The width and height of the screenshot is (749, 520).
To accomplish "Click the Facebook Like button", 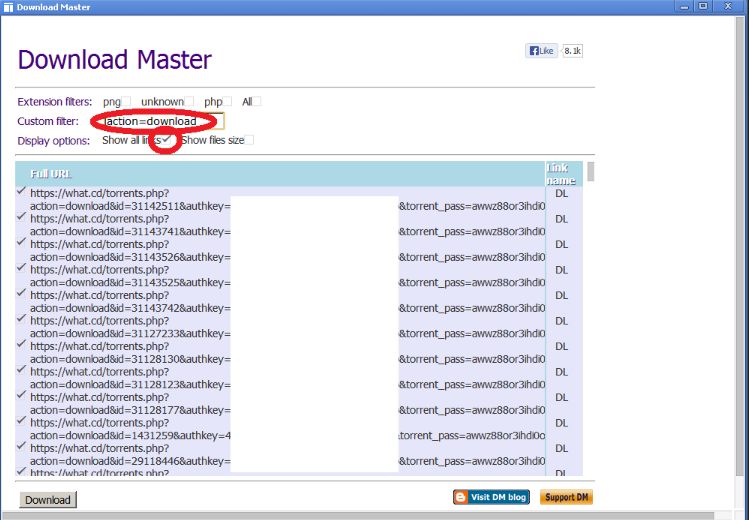I will 541,51.
